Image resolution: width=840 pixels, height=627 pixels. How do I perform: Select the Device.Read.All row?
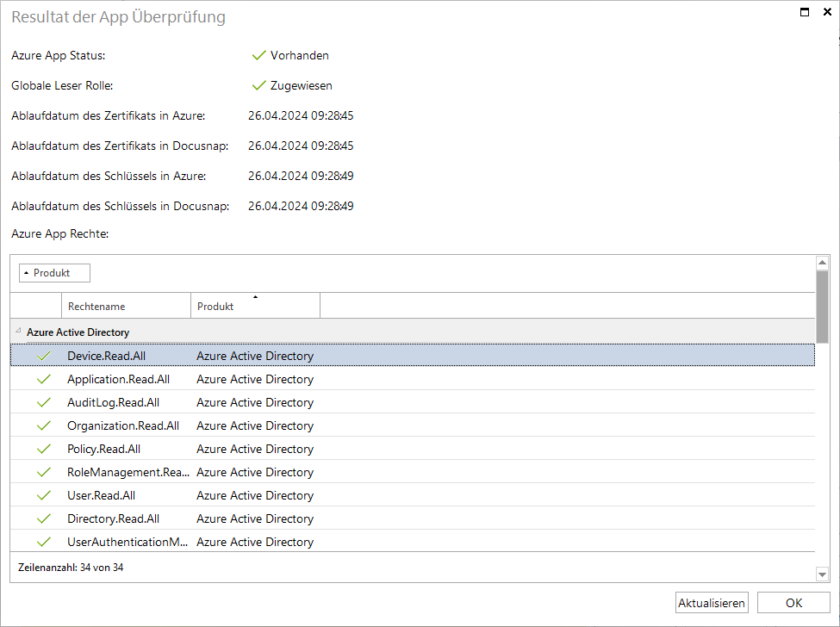click(x=413, y=356)
